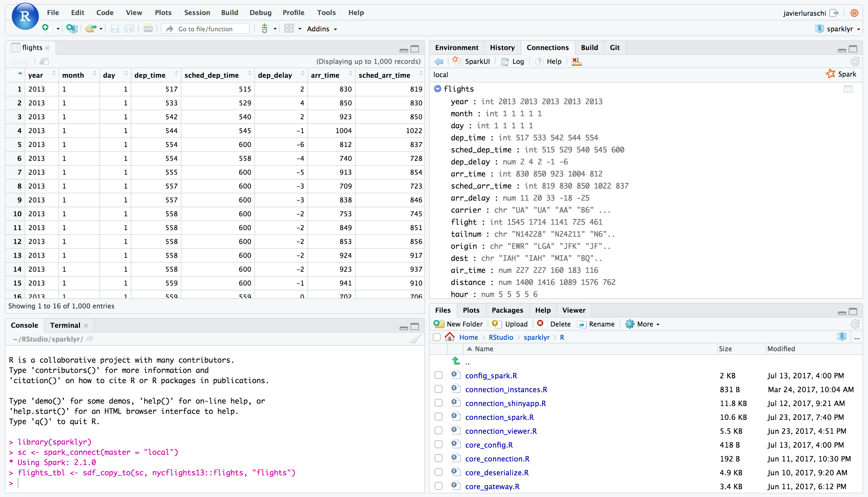Click the Delete icon in Files panel
Viewport: 868px width, 497px height.
pos(539,324)
